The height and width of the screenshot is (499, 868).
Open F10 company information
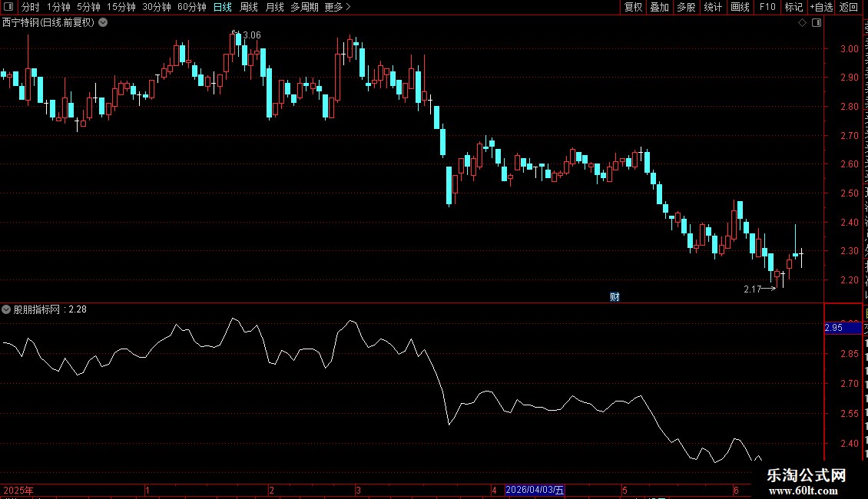pos(767,7)
